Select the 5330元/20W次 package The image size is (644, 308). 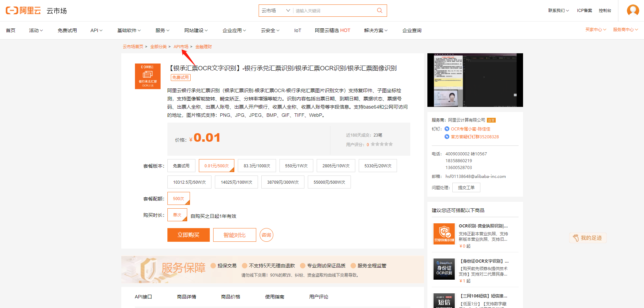click(378, 166)
